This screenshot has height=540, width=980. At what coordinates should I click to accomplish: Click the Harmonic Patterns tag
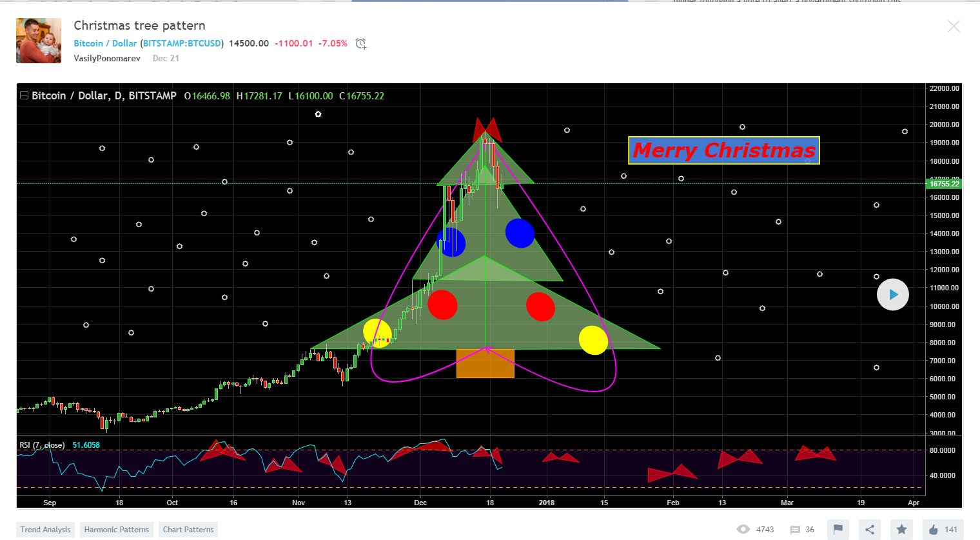tap(117, 530)
